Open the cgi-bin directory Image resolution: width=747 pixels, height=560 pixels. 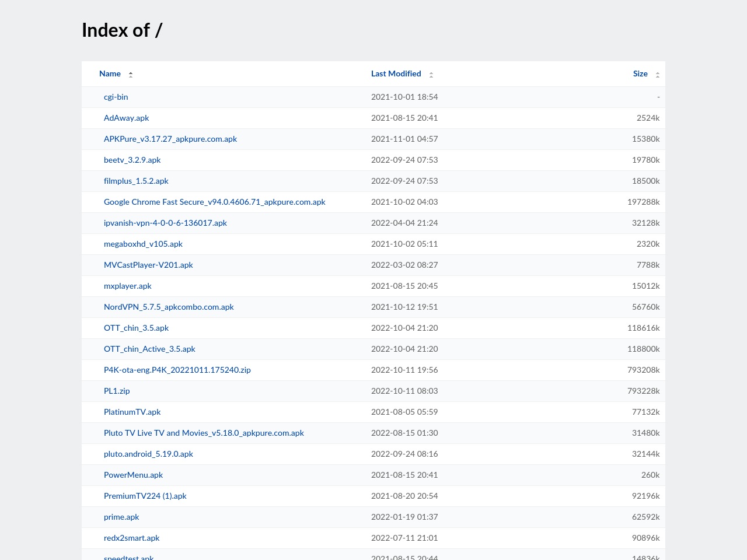(x=116, y=97)
